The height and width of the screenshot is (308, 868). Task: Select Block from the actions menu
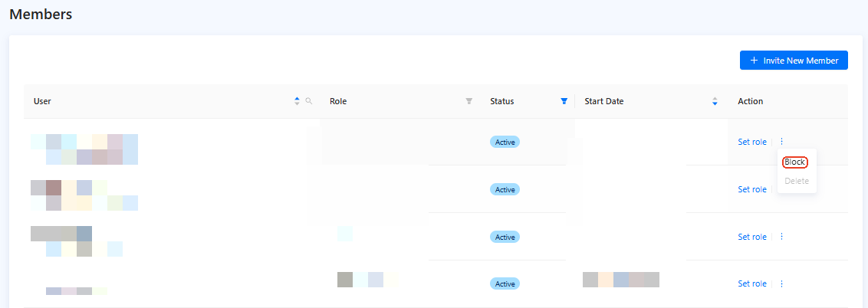(x=795, y=162)
